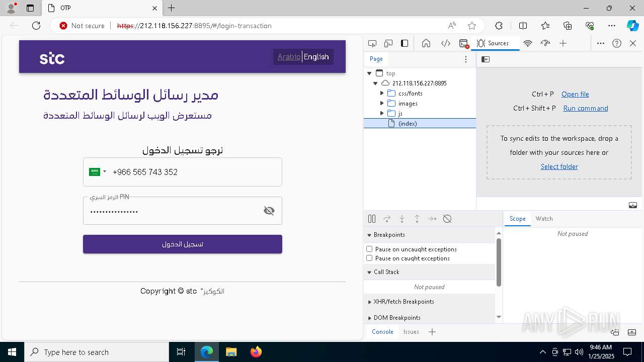Screen dimensions: 644x362
Task: Switch page language to Arabic
Action: pos(289,57)
